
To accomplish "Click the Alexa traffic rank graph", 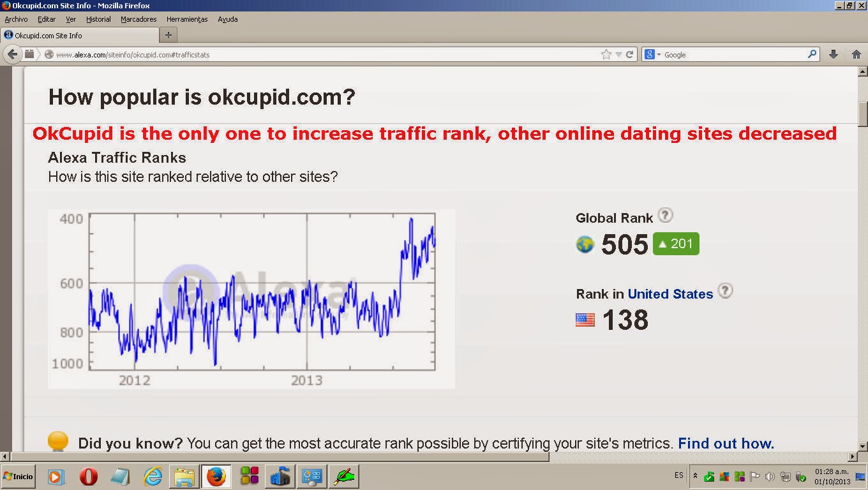I will 251,299.
